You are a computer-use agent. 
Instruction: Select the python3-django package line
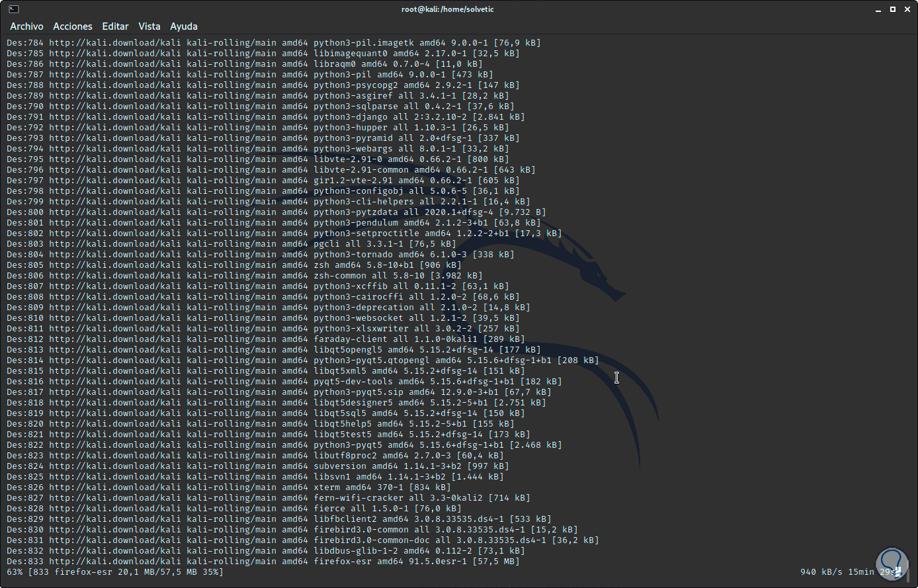pos(266,116)
